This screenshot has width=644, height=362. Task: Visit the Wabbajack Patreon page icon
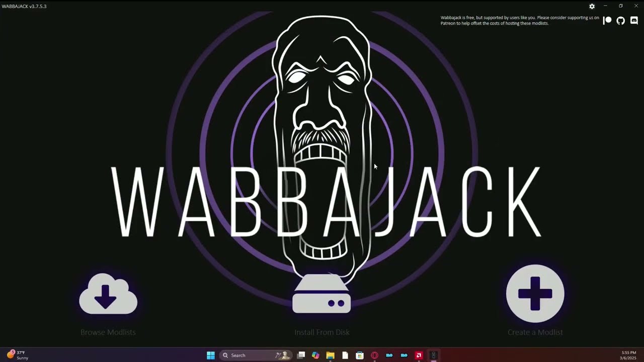[x=607, y=21]
